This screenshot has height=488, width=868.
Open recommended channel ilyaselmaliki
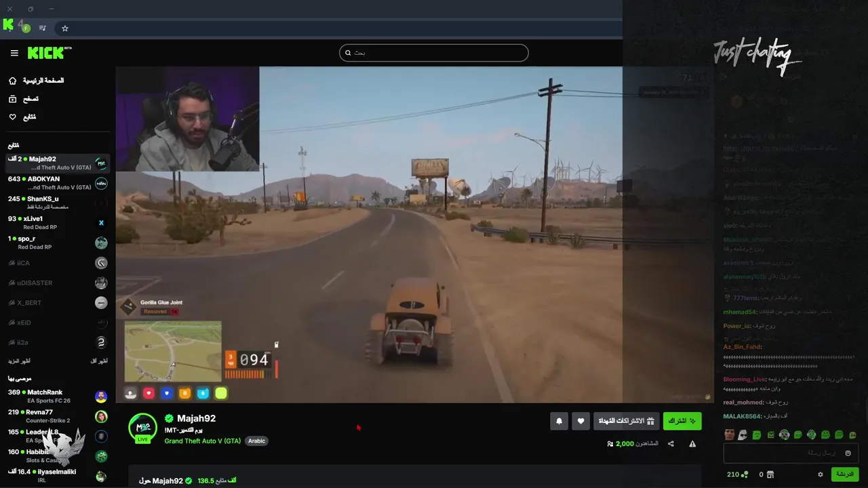point(58,476)
